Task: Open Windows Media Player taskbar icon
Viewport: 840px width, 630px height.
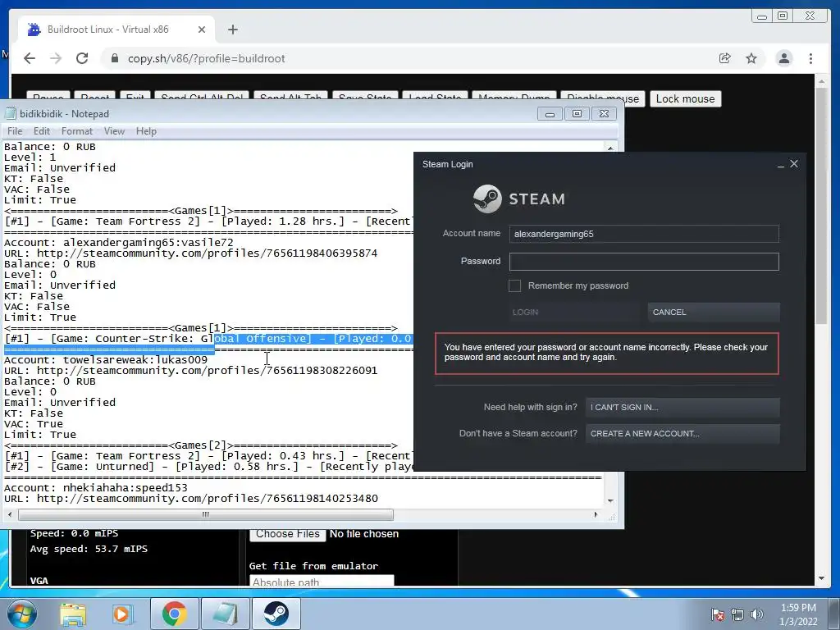Action: 121,614
